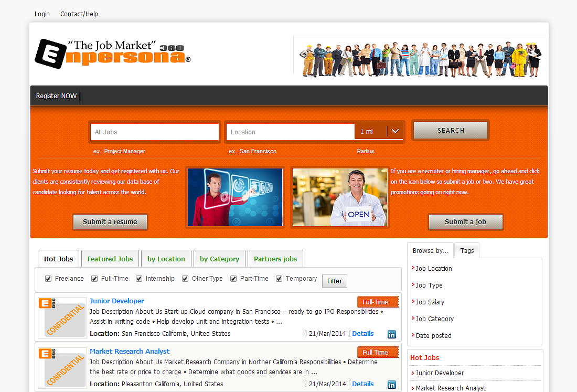Expand Date posted browse option
The width and height of the screenshot is (577, 392).
coord(433,336)
